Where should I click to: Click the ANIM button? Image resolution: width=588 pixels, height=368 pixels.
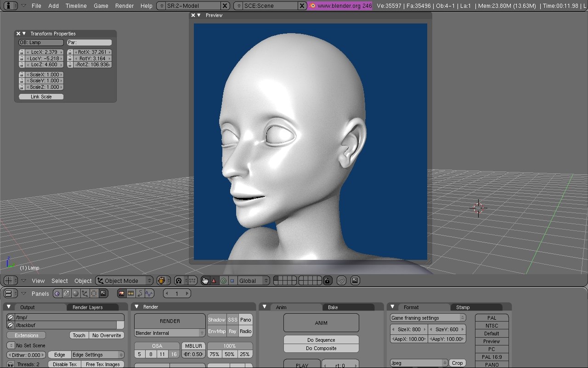pyautogui.click(x=321, y=323)
